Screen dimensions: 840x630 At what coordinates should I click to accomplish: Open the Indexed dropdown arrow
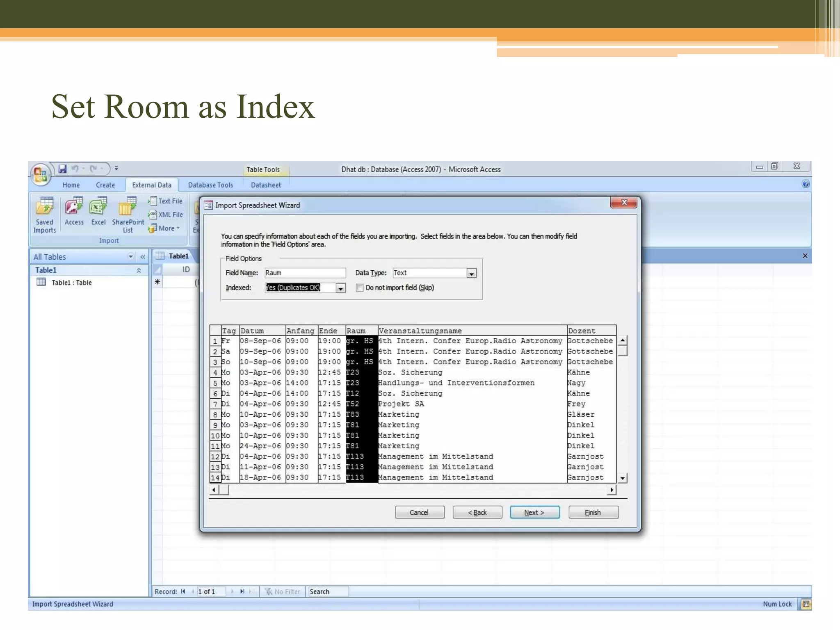340,288
